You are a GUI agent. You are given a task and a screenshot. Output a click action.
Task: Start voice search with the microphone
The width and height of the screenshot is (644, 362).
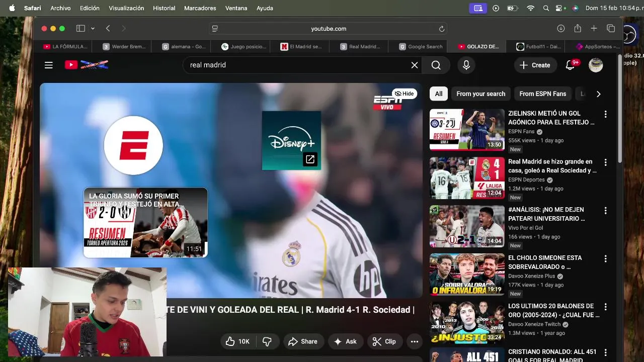tap(466, 65)
